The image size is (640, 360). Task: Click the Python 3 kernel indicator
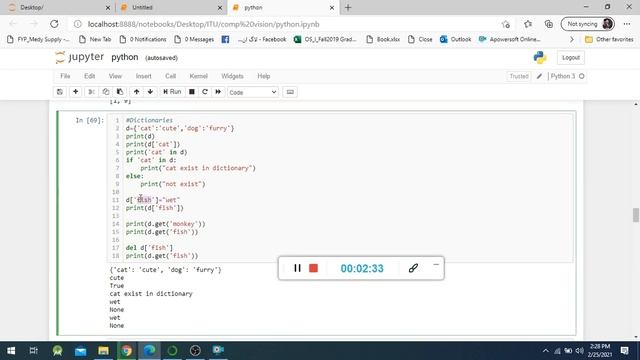point(567,76)
